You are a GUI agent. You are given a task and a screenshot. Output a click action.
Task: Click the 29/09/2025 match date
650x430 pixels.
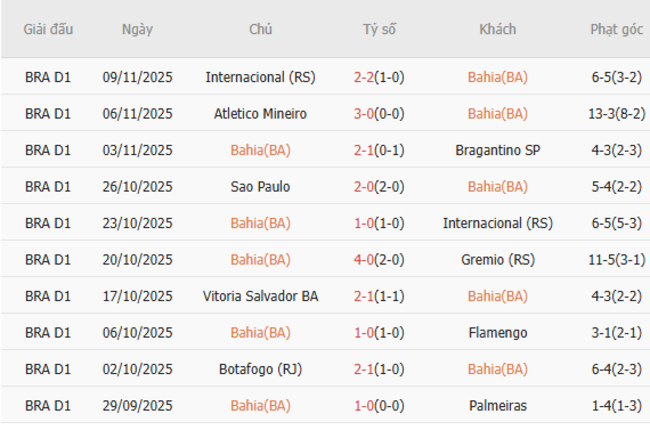(137, 406)
